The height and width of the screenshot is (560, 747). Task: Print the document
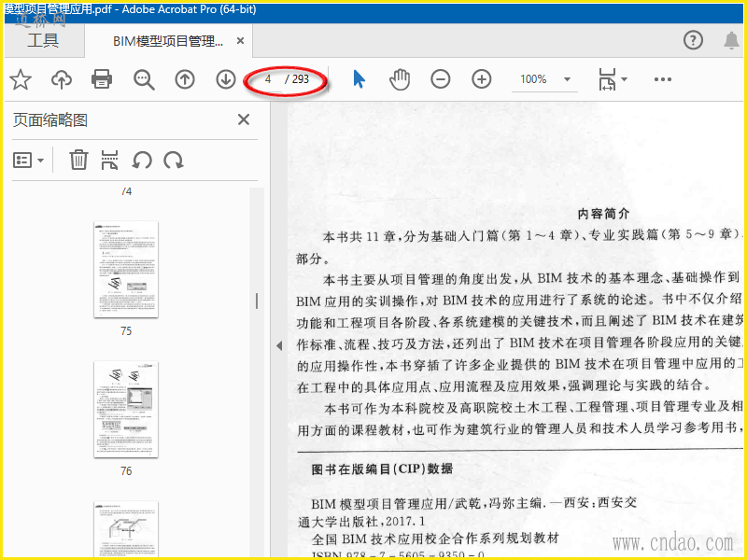[x=102, y=79]
